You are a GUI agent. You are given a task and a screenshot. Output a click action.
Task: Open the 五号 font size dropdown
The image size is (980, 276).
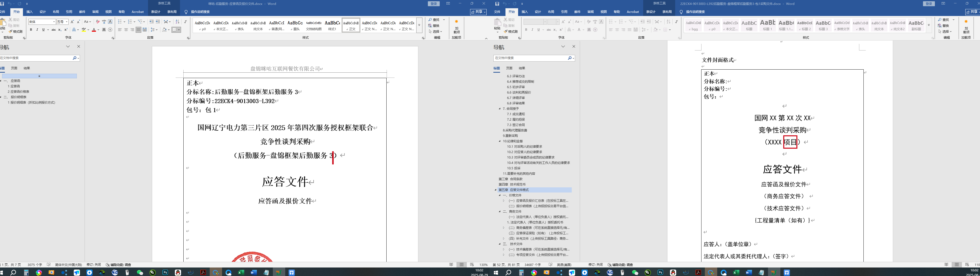point(67,22)
